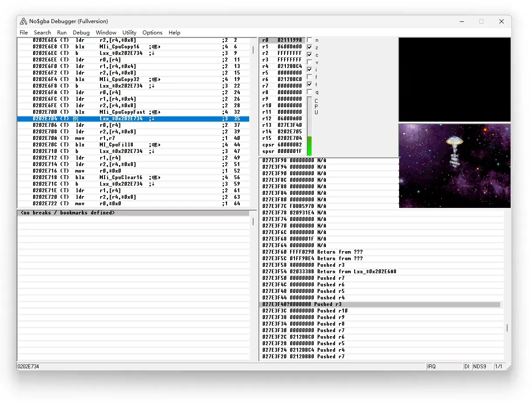This screenshot has height=401, width=532.
Task: Click the jump arrow beside MIi_CpuCopy16
Action: point(159,47)
